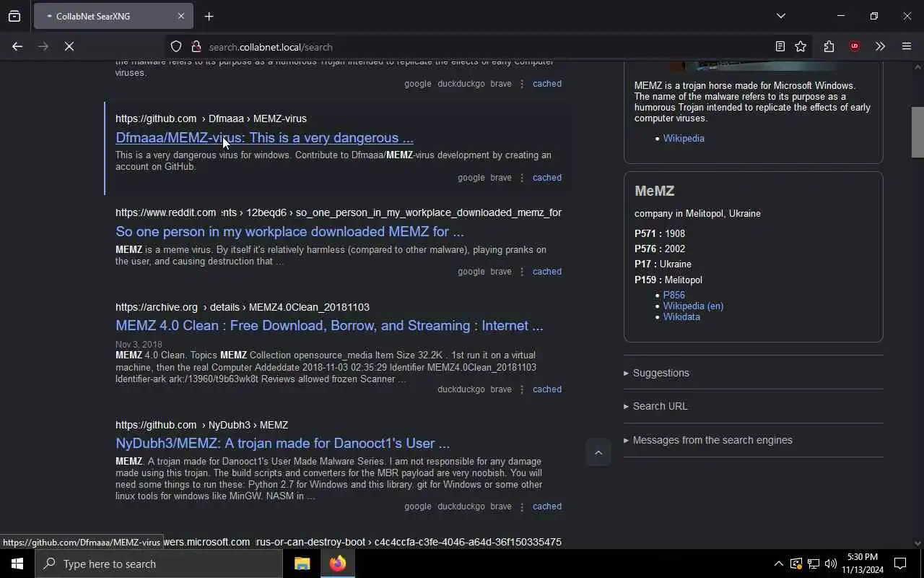
Task: Select the CollabNet SearXNG tab
Action: pyautogui.click(x=113, y=16)
